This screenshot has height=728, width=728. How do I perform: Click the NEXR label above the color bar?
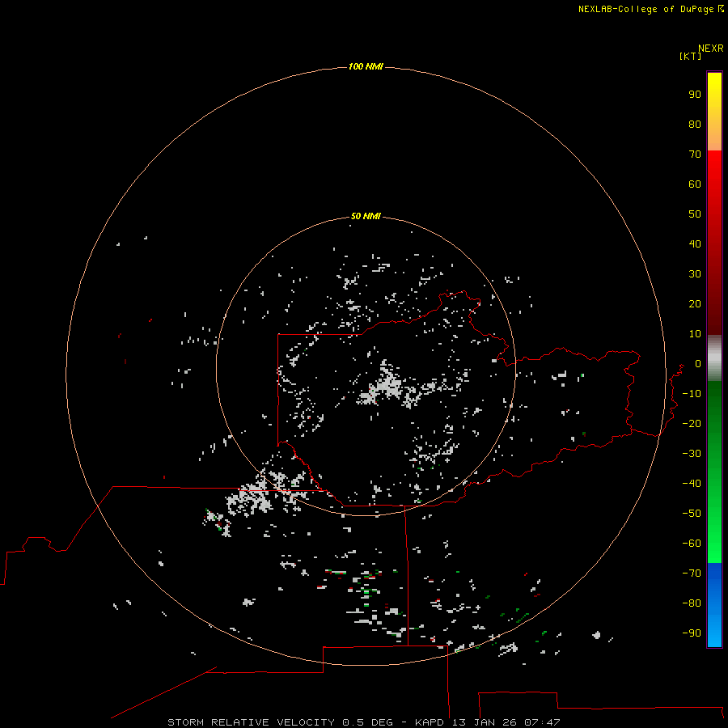point(711,49)
